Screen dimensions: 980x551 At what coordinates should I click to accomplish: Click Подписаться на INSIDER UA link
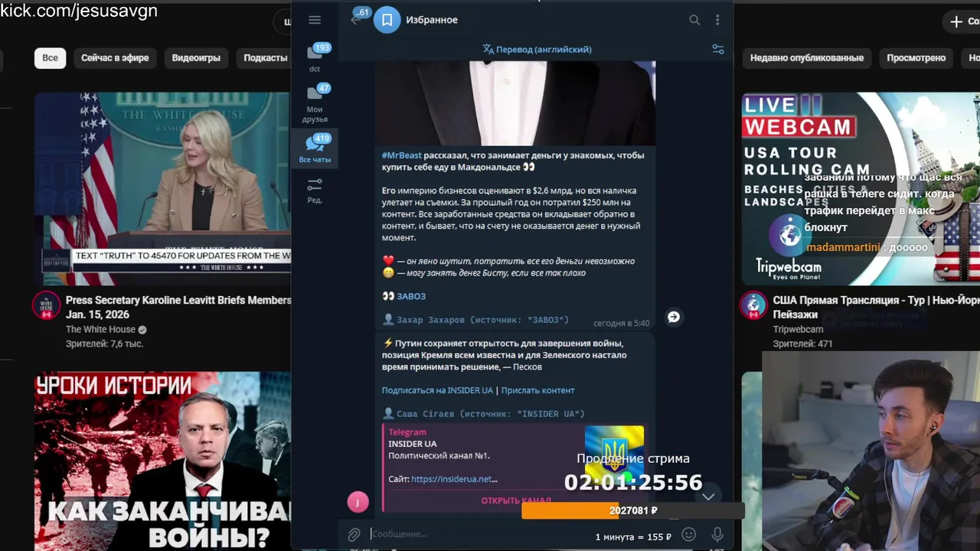437,390
